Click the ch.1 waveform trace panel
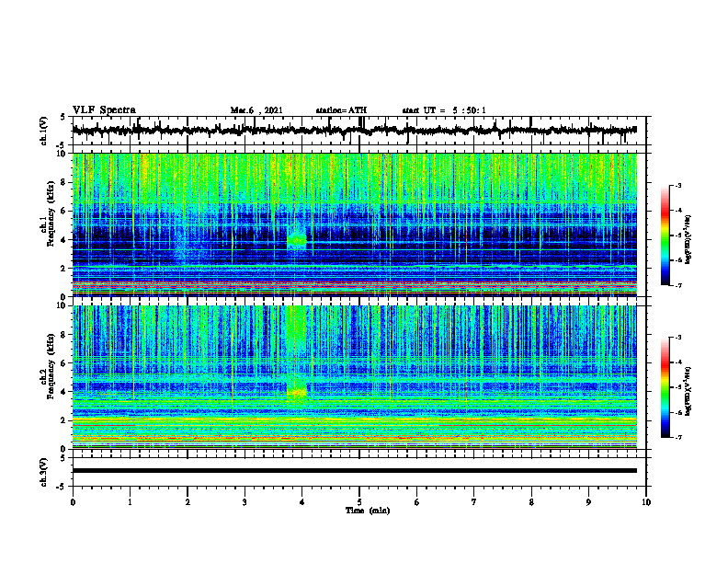The image size is (728, 563). click(x=359, y=131)
